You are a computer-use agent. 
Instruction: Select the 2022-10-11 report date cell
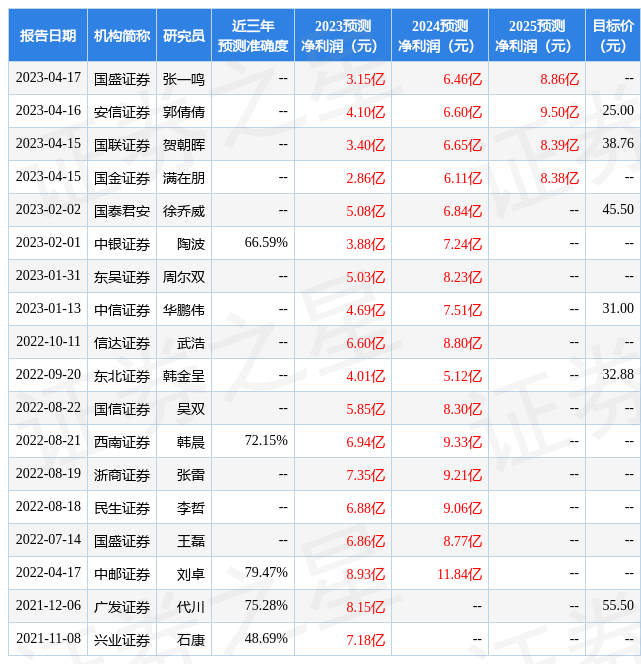(x=48, y=342)
